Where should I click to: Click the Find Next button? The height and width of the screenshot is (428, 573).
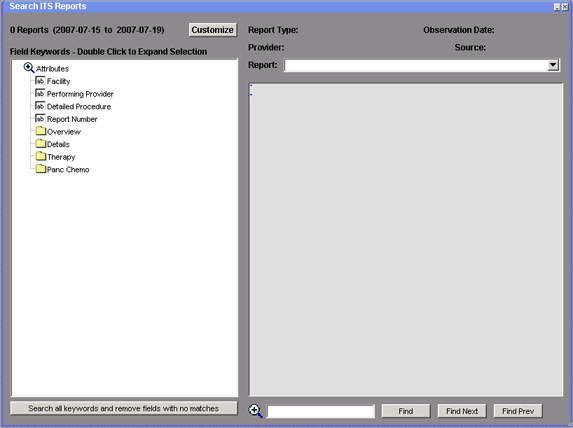click(462, 411)
